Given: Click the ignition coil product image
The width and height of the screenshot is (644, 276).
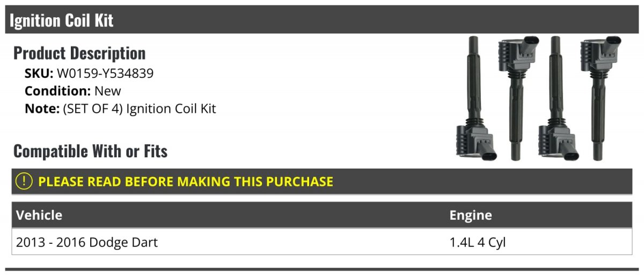Looking at the screenshot, I should tap(539, 98).
